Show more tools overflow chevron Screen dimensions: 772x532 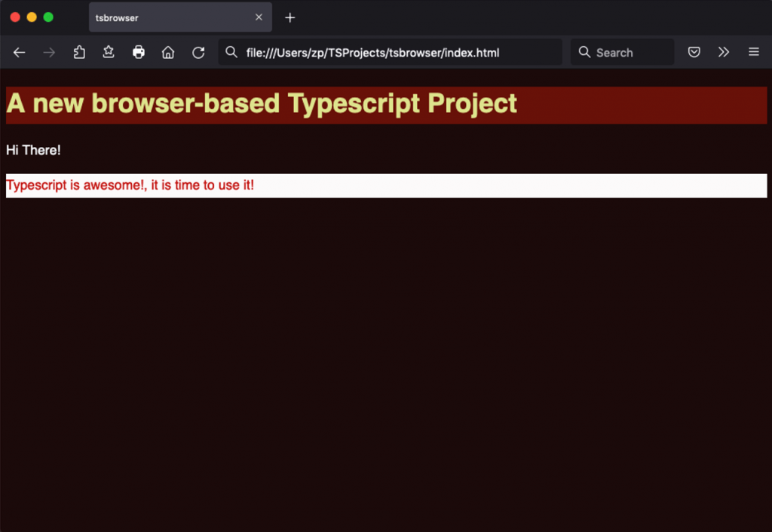723,52
